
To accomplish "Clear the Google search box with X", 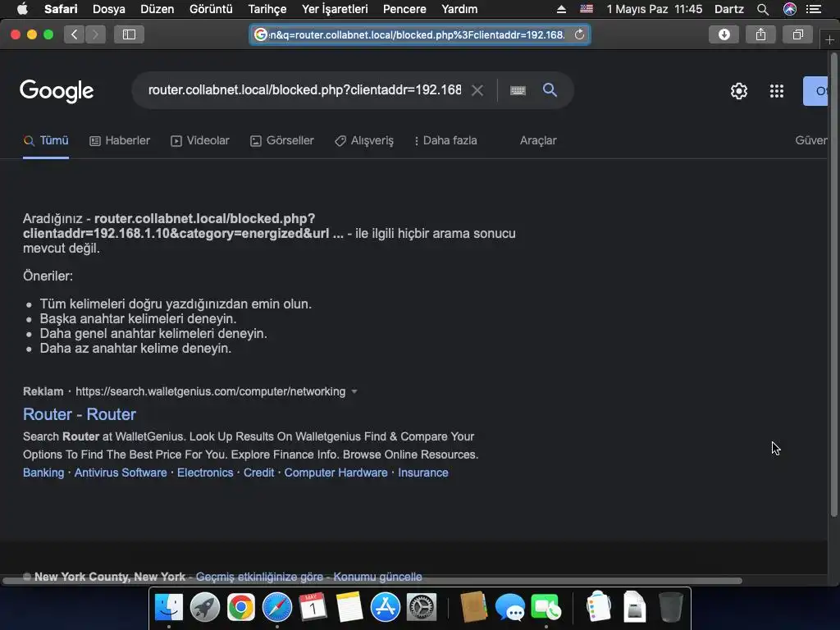I will pyautogui.click(x=477, y=90).
